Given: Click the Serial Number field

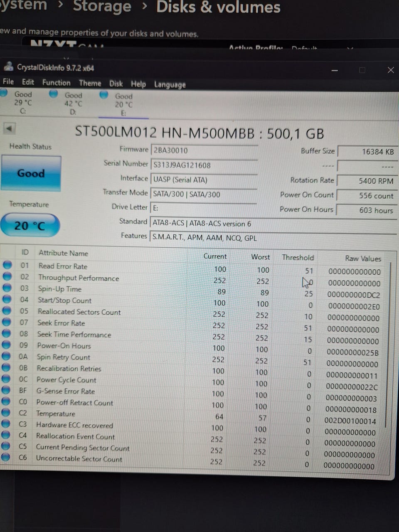Looking at the screenshot, I should click(x=204, y=165).
